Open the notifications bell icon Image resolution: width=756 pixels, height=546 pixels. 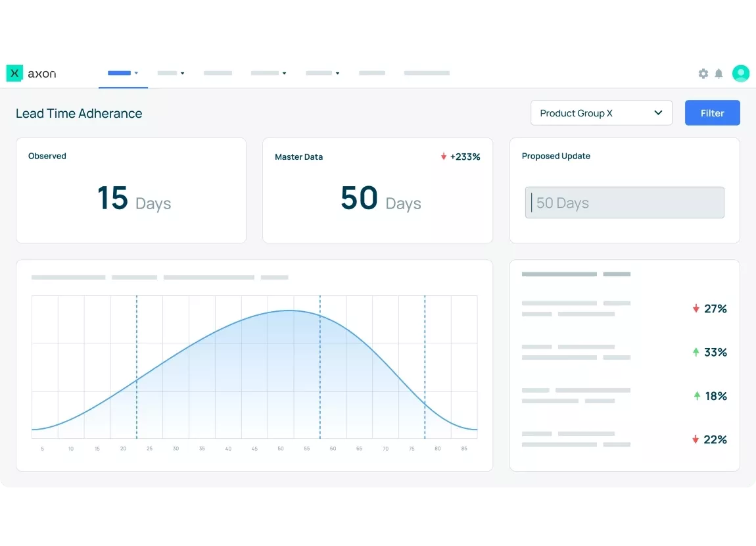pos(719,73)
